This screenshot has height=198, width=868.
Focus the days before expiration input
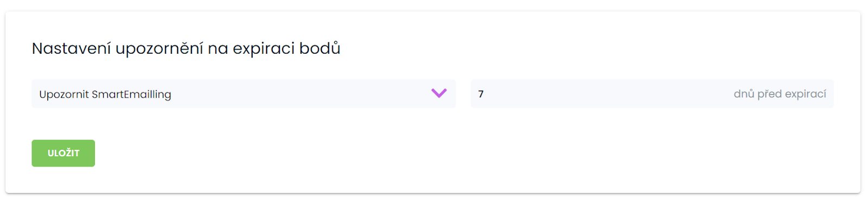(652, 94)
